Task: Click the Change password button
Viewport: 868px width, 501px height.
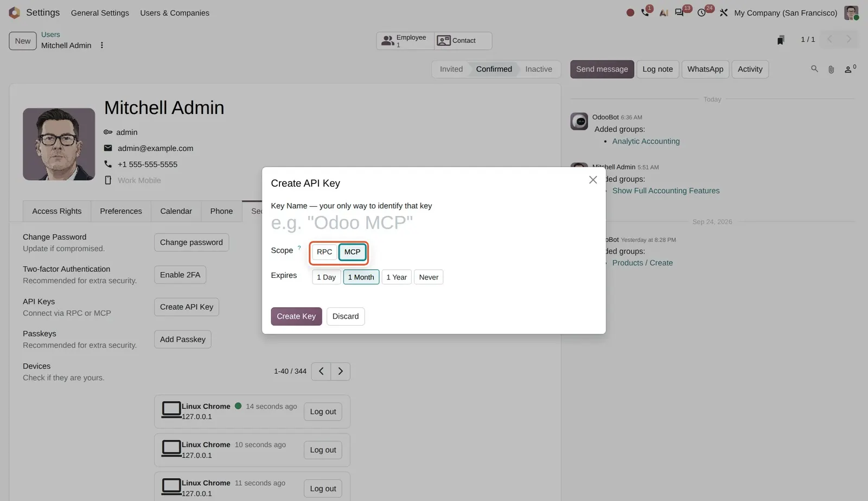Action: [x=192, y=243]
